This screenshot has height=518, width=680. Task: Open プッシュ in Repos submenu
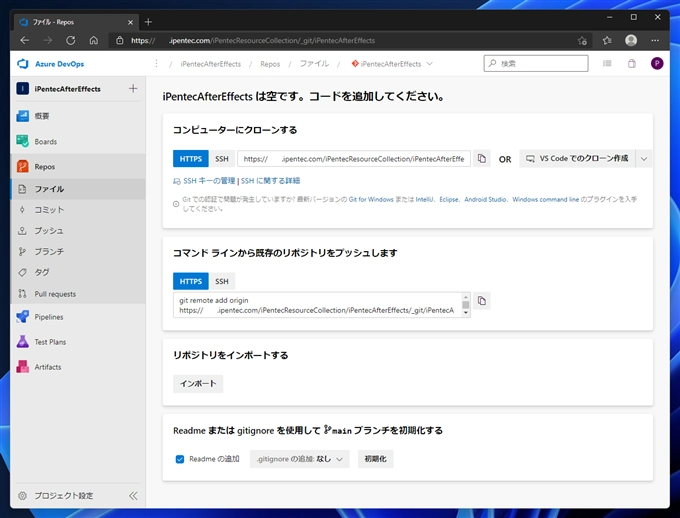click(78, 230)
